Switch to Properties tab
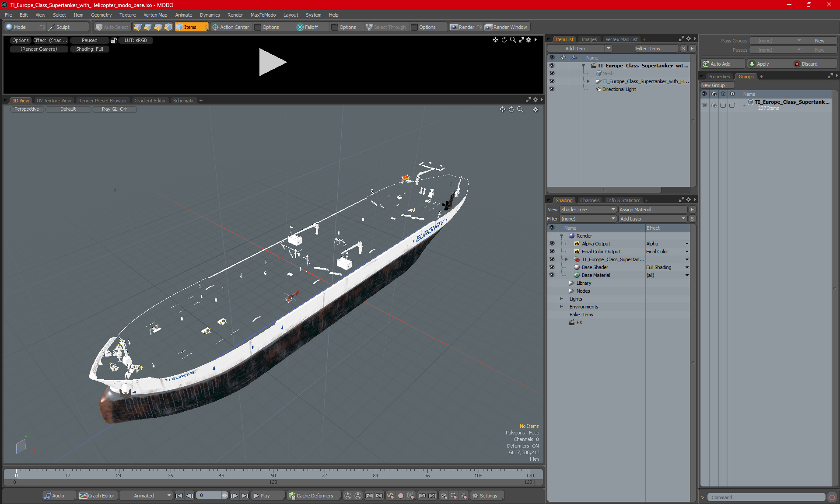Image resolution: width=840 pixels, height=504 pixels. (x=718, y=77)
